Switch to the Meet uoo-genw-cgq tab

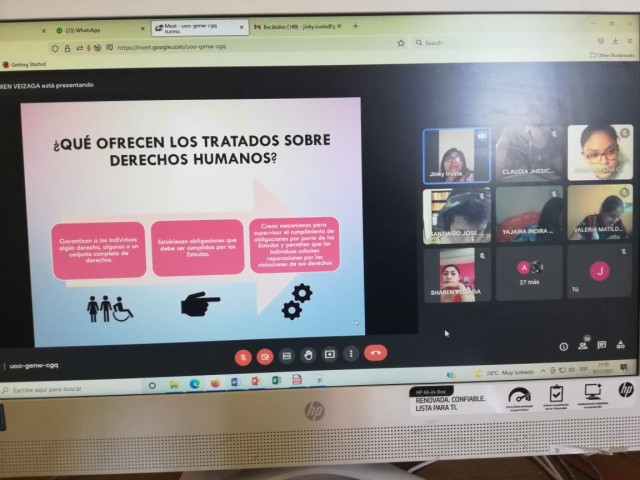click(199, 28)
